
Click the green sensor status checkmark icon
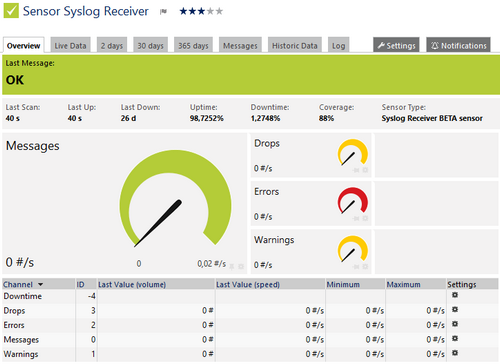[x=11, y=10]
